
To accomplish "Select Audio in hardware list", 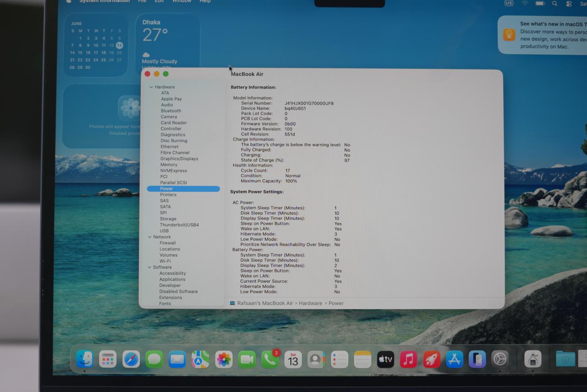I will (x=167, y=105).
